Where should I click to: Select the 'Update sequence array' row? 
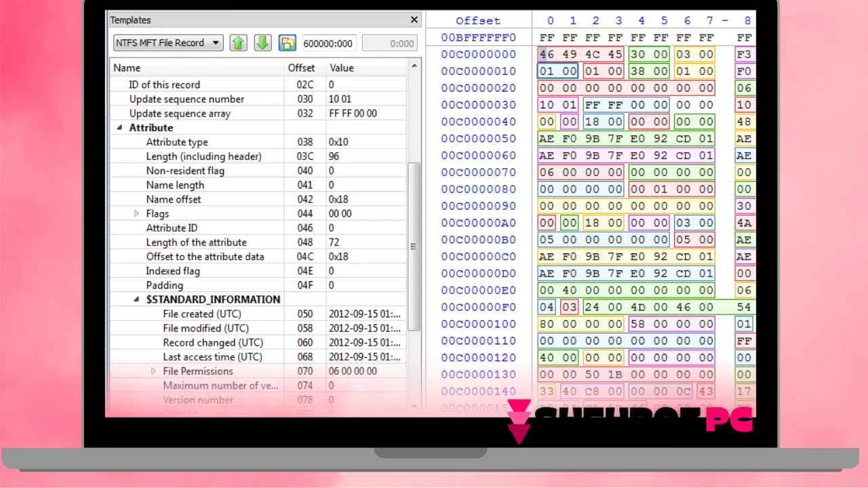click(258, 113)
